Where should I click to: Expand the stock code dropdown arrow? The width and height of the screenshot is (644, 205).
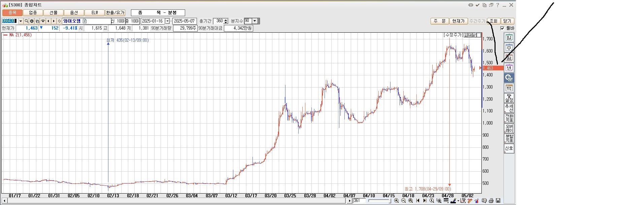pyautogui.click(x=21, y=21)
